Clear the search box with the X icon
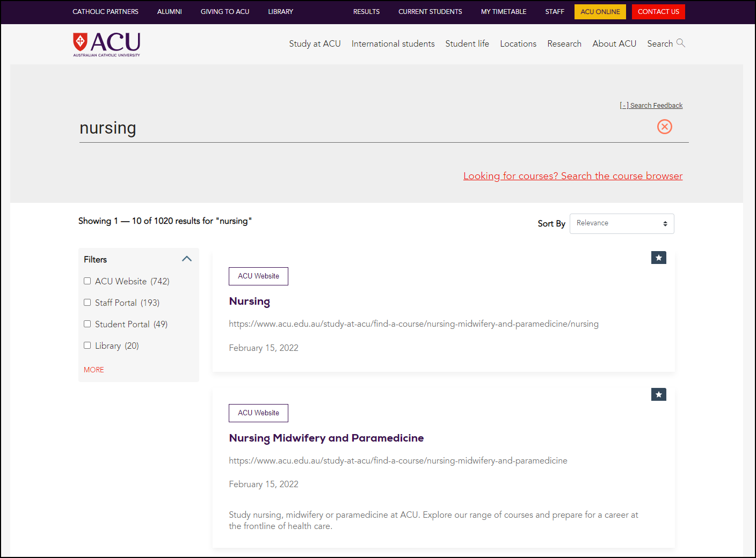Image resolution: width=756 pixels, height=558 pixels. click(664, 127)
